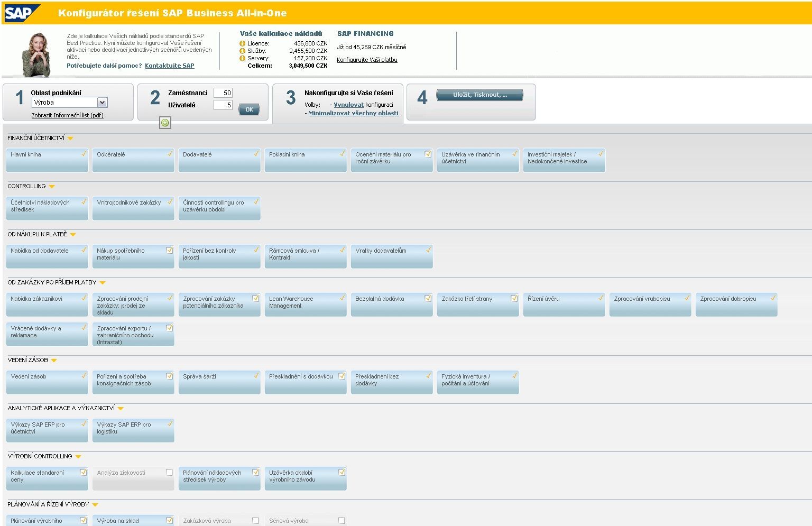Enable the Analýza ziskovosti checkbox
812x526 pixels.
point(169,473)
